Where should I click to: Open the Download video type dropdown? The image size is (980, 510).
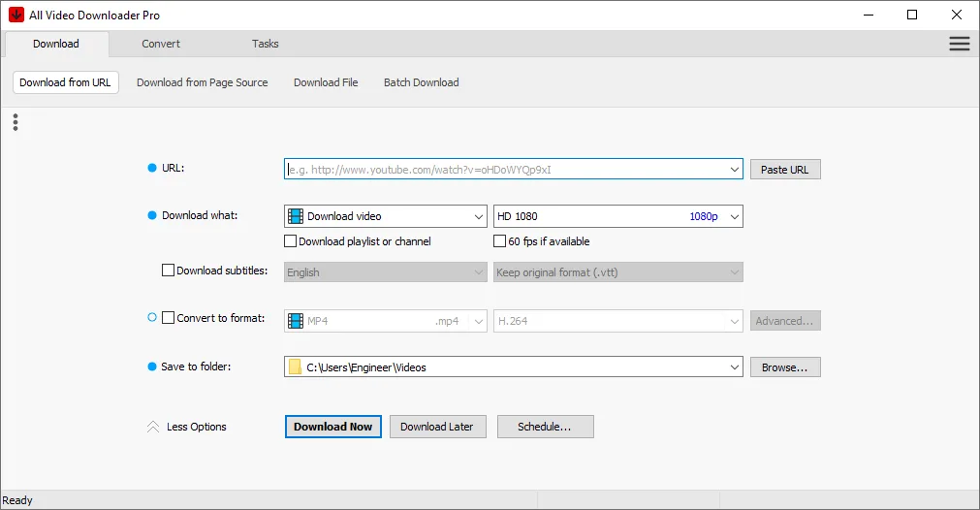[x=478, y=216]
